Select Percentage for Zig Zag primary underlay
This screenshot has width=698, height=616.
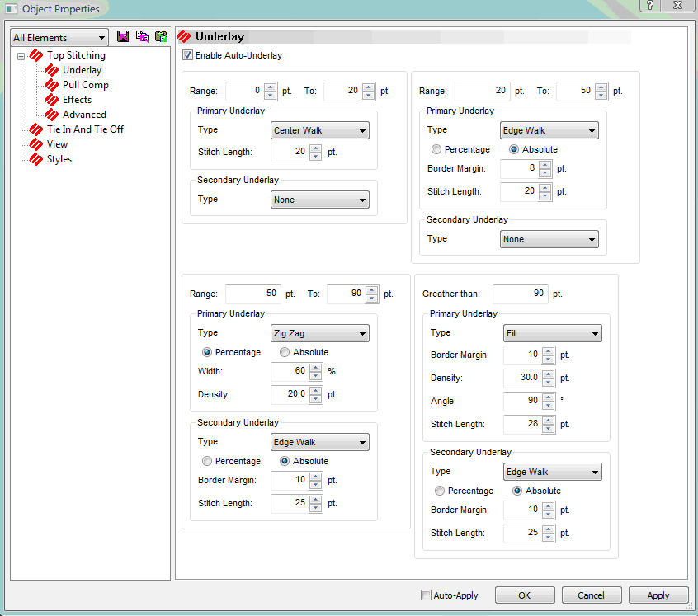207,352
